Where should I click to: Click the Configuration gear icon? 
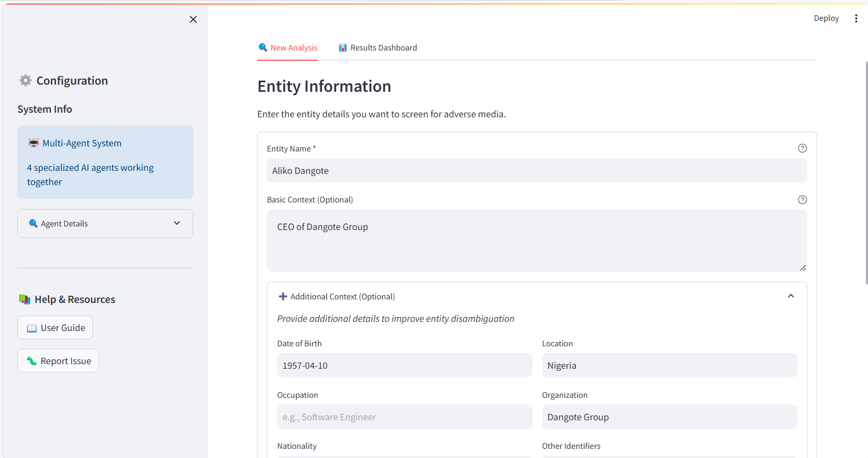(x=25, y=81)
